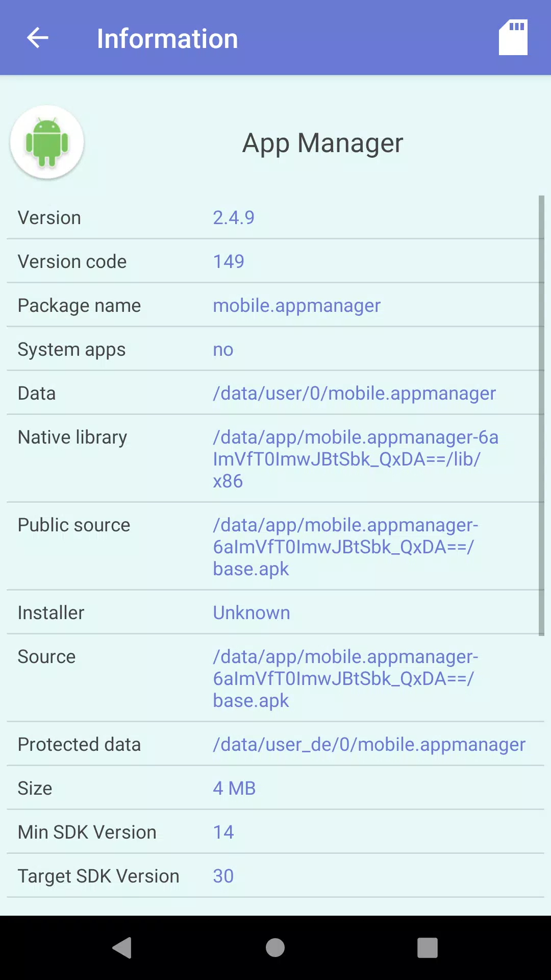This screenshot has width=551, height=980.
Task: Tap the Source row base.apk path
Action: 345,678
